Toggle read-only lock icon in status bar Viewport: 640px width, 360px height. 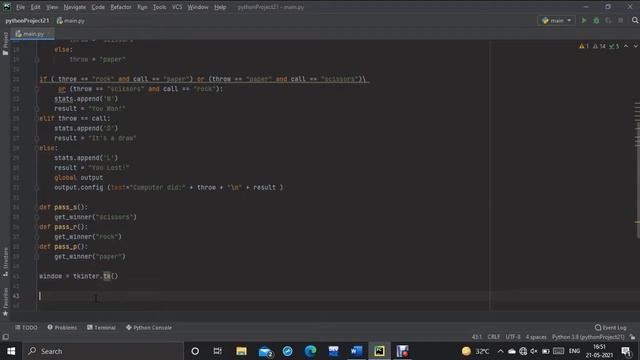[632, 337]
